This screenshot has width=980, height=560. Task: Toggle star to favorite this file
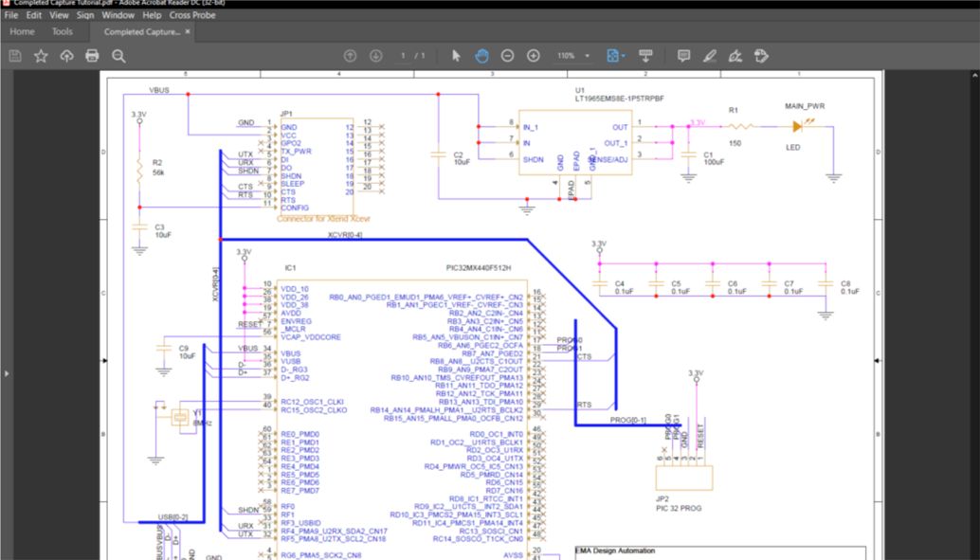click(x=40, y=56)
